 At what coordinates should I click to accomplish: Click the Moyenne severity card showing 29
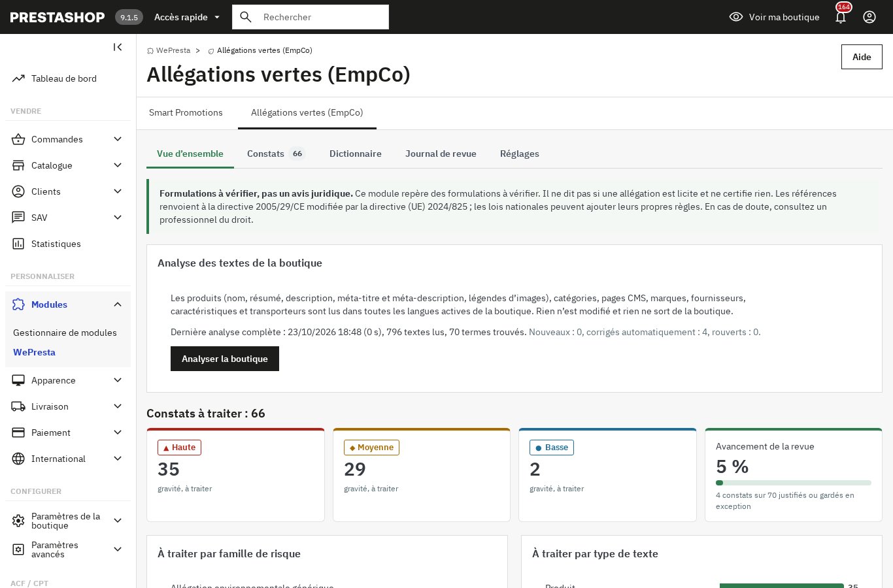422,475
